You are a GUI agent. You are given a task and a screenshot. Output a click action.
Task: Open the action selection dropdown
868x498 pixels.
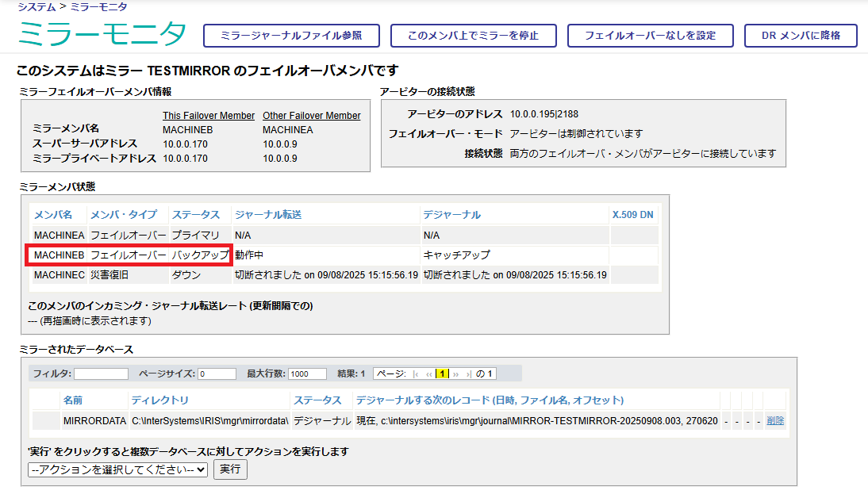point(117,469)
